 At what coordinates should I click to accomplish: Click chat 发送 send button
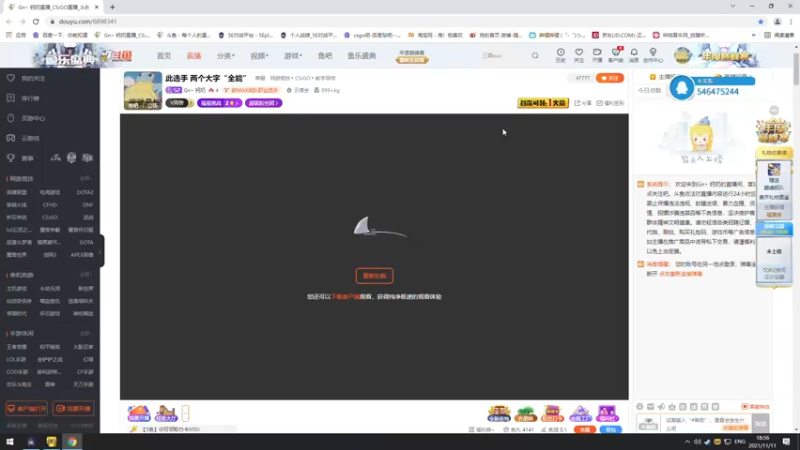(x=761, y=424)
